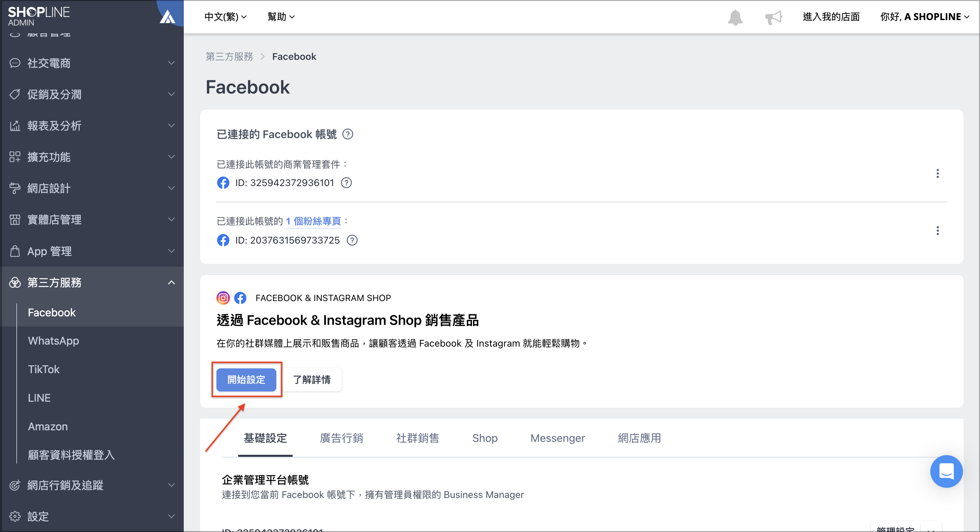The image size is (980, 532).
Task: Click the 促銷及分潤 tag icon
Action: [15, 94]
